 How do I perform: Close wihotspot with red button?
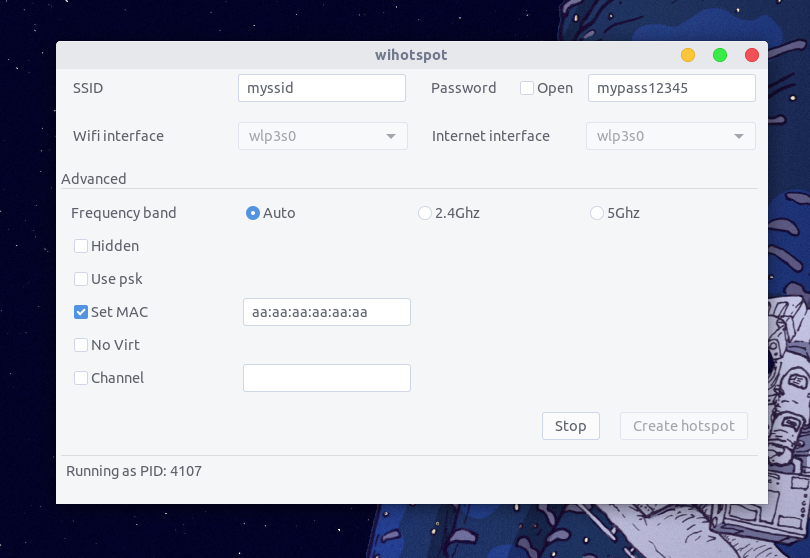click(752, 55)
